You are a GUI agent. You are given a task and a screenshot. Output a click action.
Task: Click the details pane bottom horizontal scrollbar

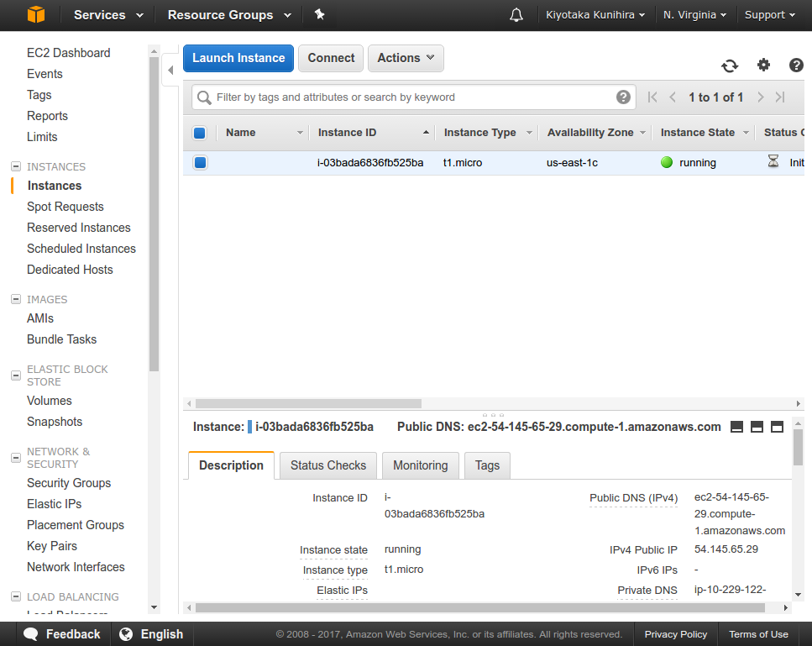480,607
